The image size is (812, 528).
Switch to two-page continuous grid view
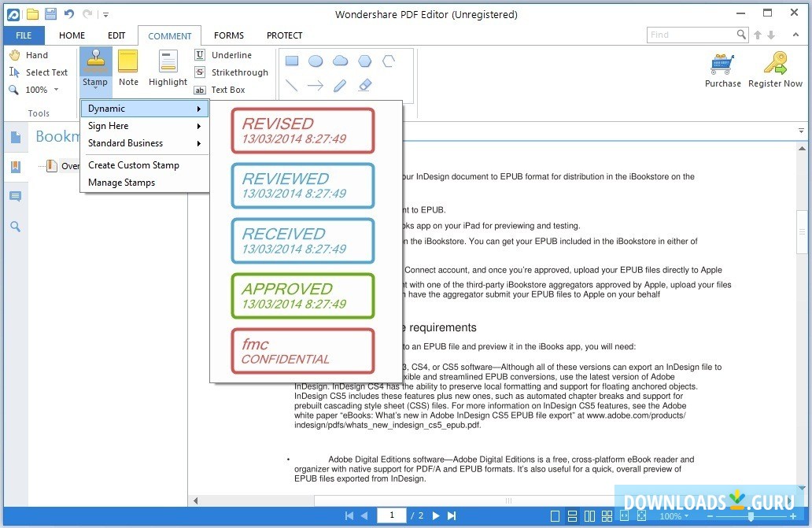[607, 516]
